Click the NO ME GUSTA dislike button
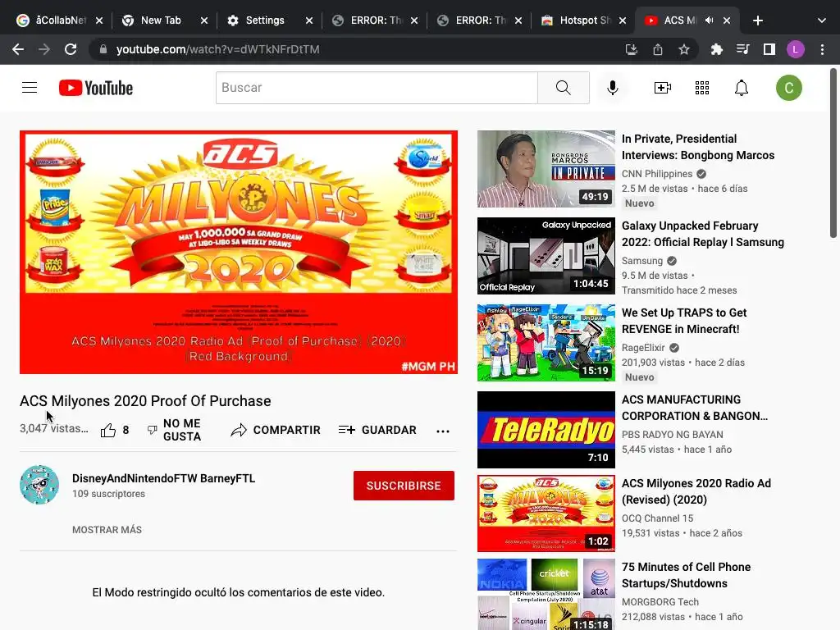This screenshot has width=840, height=630. tap(175, 430)
